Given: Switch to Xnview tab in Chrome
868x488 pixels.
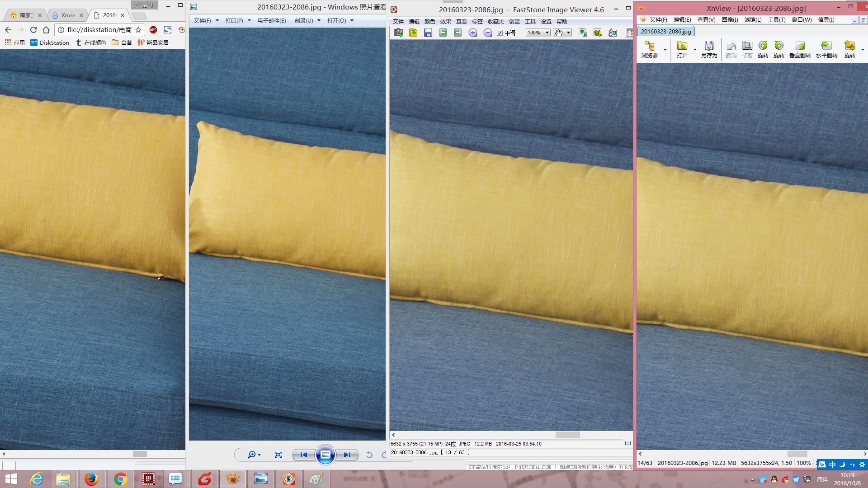Looking at the screenshot, I should click(68, 15).
